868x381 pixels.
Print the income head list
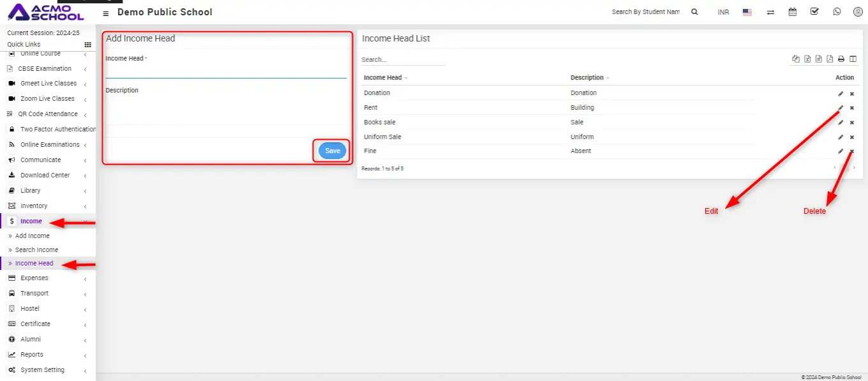(x=841, y=59)
